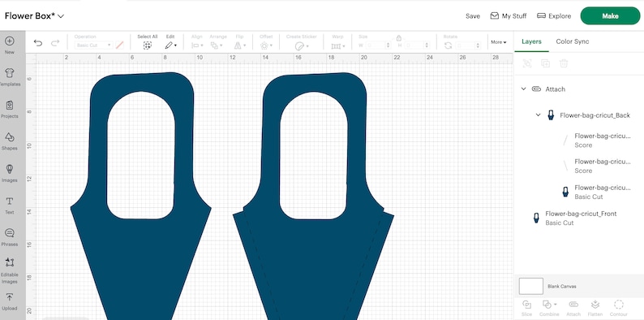Click the width size input field

click(376, 45)
